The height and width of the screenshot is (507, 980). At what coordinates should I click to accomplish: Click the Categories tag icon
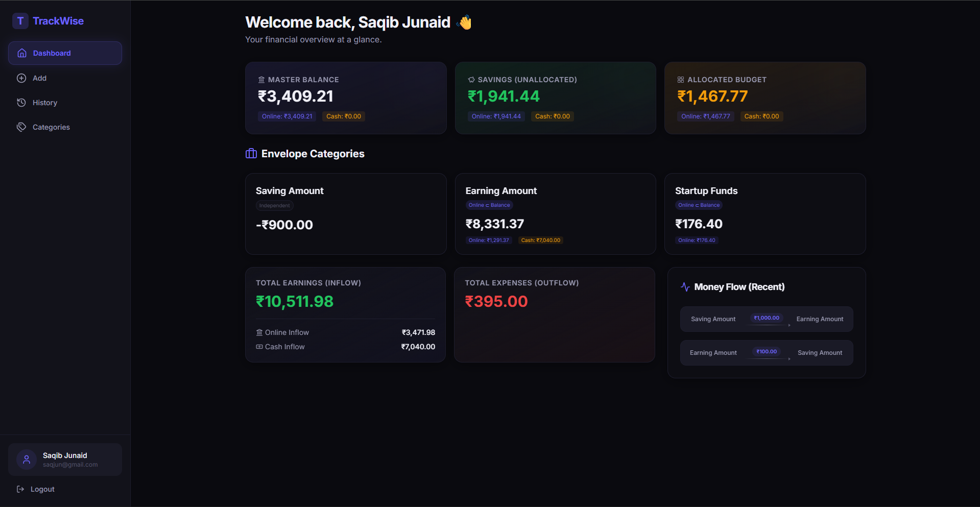[x=21, y=127]
